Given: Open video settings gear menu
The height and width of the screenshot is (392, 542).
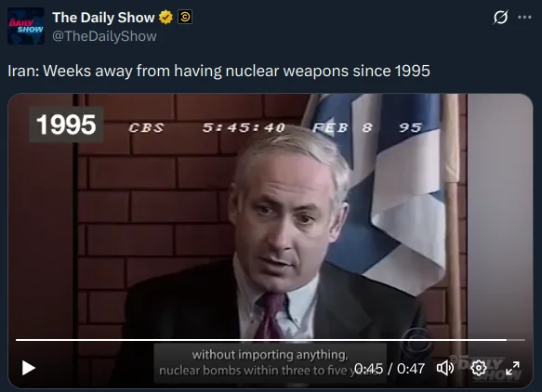Looking at the screenshot, I should 479,368.
